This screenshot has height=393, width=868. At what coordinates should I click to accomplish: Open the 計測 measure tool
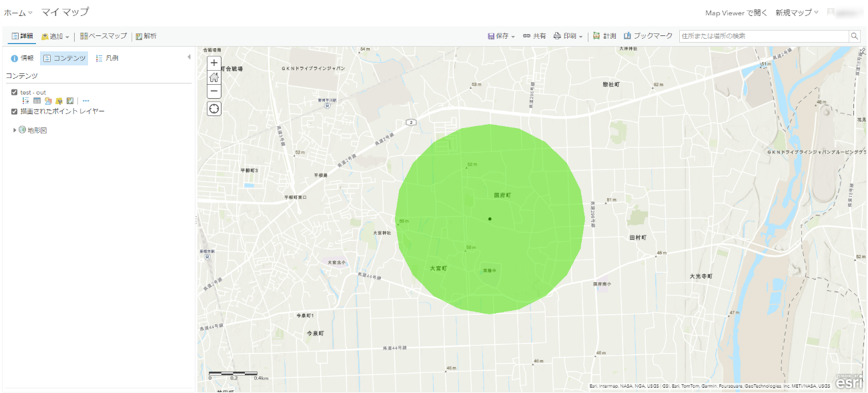coord(604,36)
